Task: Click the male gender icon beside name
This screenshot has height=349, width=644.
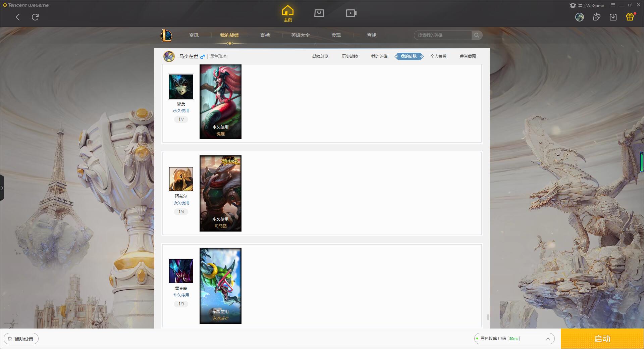Action: pyautogui.click(x=202, y=56)
